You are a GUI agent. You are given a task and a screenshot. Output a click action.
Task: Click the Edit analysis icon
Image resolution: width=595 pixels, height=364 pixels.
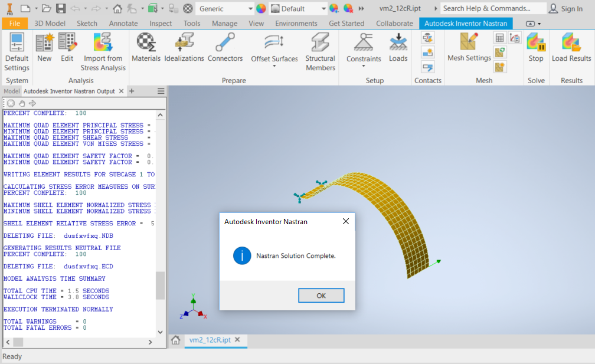tap(67, 48)
